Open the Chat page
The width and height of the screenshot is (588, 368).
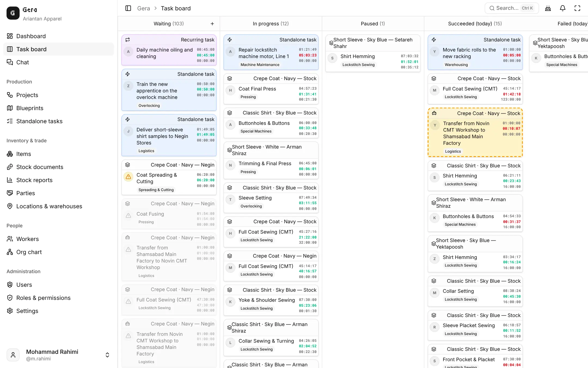point(59,62)
